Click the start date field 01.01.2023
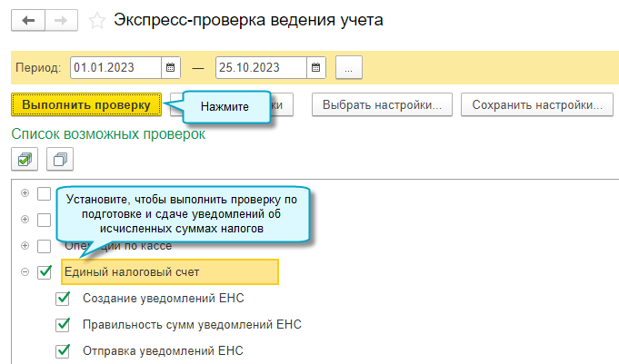The image size is (619, 364). point(114,67)
